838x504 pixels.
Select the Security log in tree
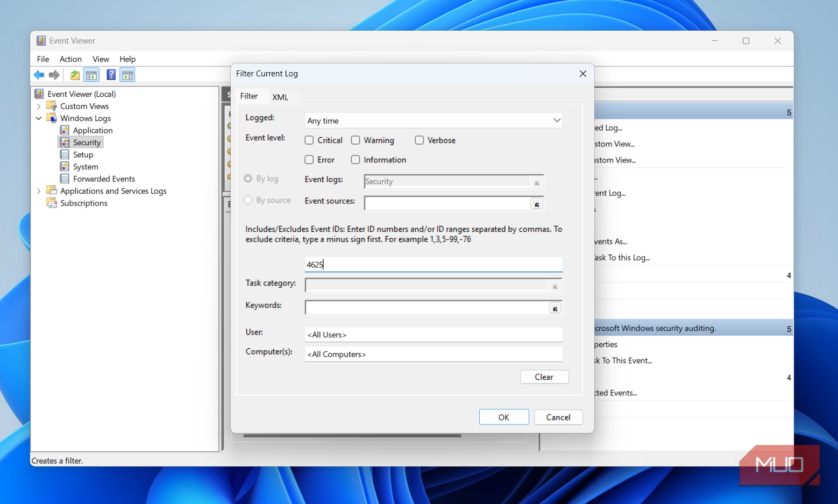87,143
